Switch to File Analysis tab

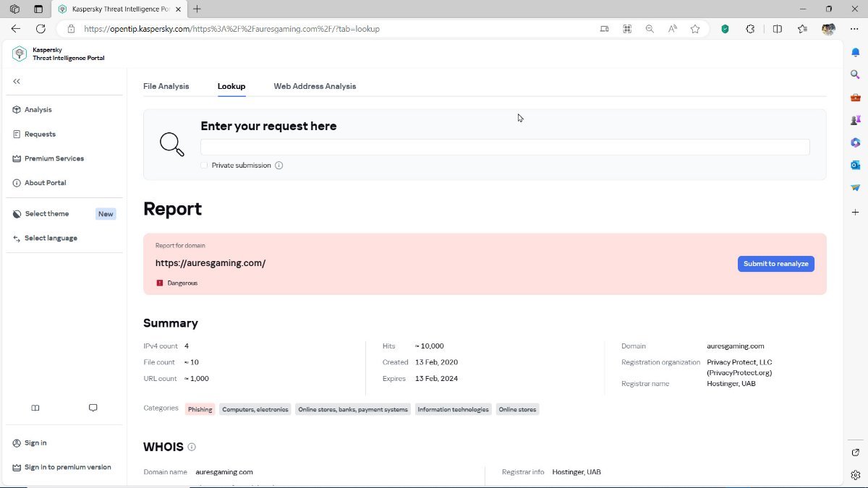click(166, 86)
